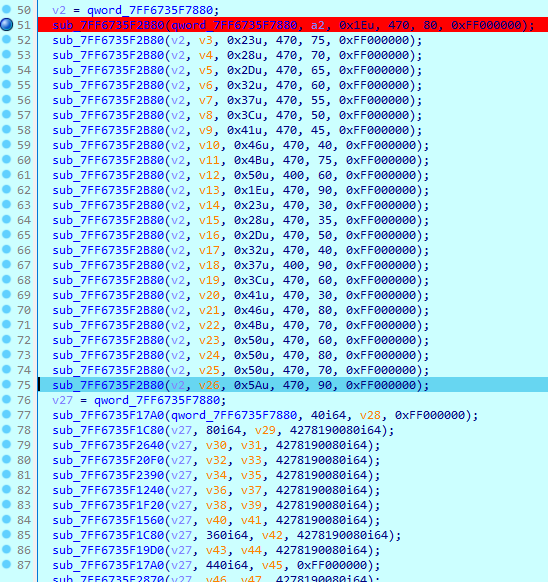Screen dimensions: 548x582
Task: Click argument a2 on highlighted line 51
Action: tap(317, 25)
